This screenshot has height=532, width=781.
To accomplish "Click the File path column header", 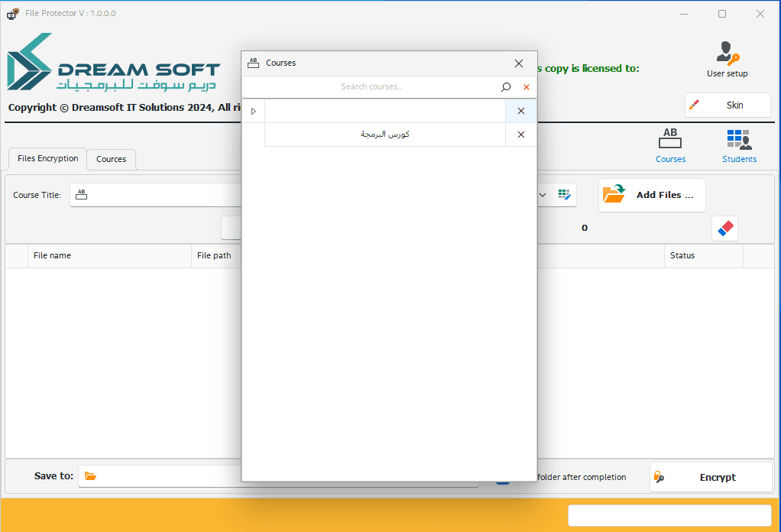I will pyautogui.click(x=216, y=255).
